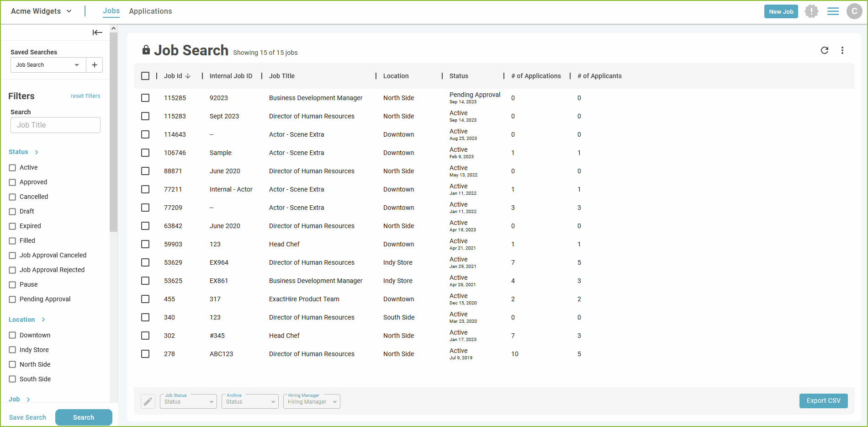The height and width of the screenshot is (427, 868).
Task: Enable the Indy Store location filter
Action: [12, 350]
